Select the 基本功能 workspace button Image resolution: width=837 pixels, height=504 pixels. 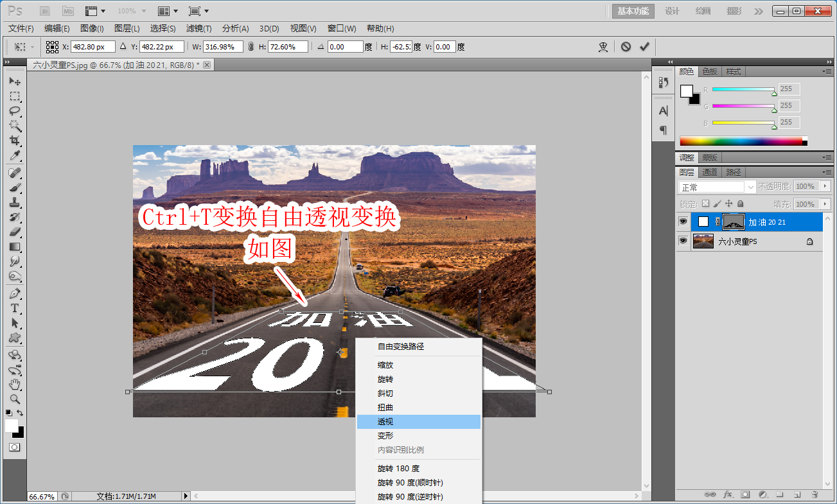point(633,11)
